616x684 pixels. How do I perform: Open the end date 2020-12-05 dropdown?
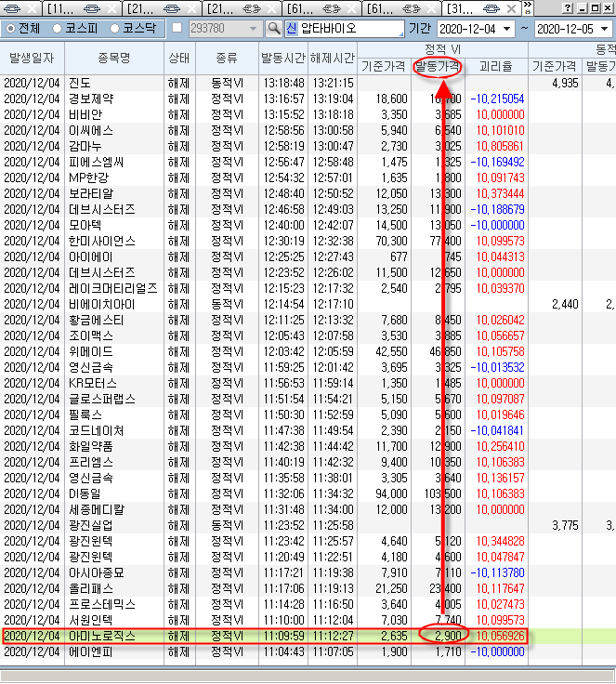[607, 29]
